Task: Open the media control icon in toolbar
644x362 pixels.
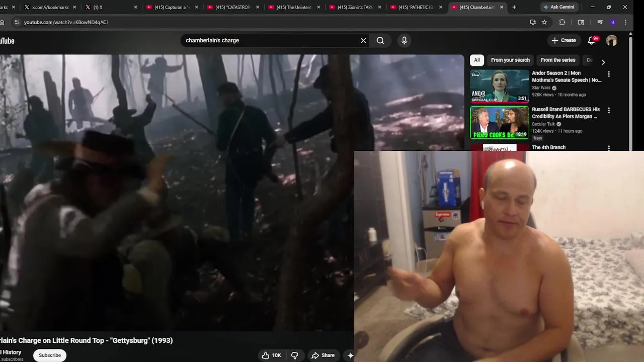Action: (600, 22)
